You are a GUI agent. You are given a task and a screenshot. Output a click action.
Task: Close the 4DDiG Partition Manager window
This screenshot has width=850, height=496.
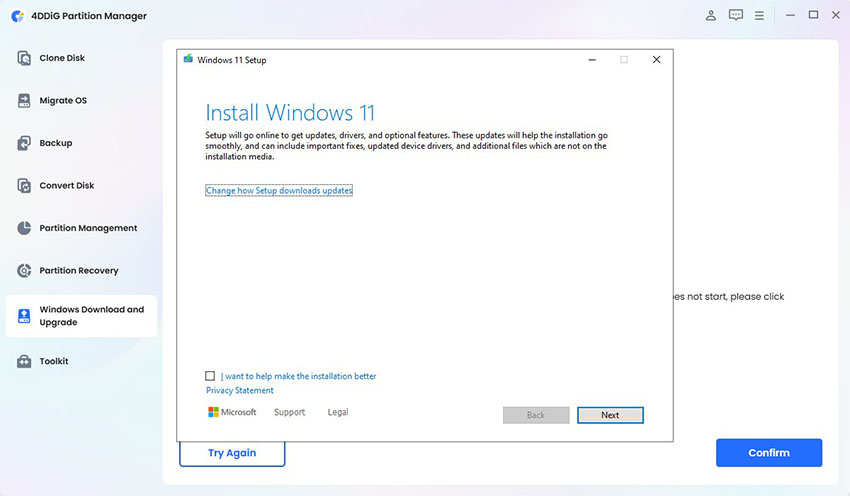(836, 15)
